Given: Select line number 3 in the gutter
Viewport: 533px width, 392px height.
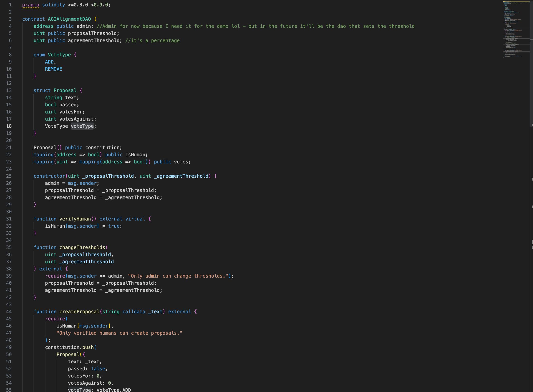Looking at the screenshot, I should (10, 19).
